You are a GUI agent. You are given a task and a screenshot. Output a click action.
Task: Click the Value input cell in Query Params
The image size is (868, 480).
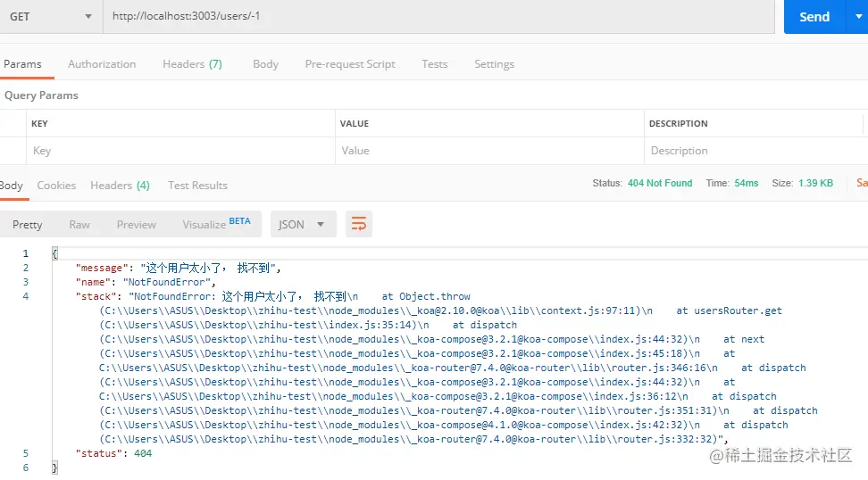489,151
